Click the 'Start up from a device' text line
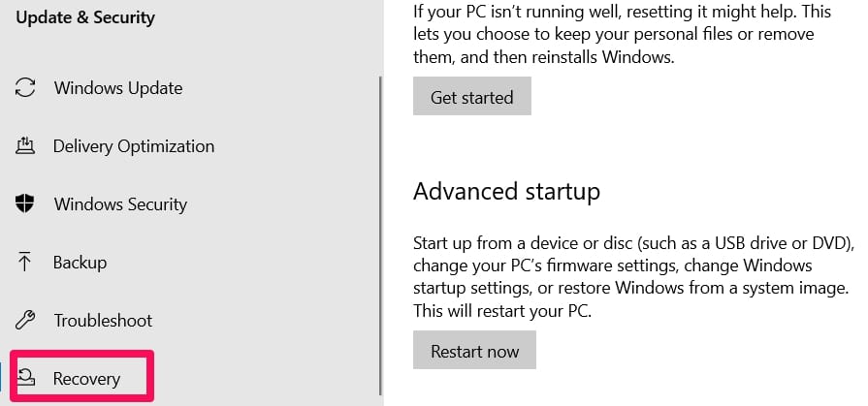This screenshot has width=868, height=406. coord(634,243)
